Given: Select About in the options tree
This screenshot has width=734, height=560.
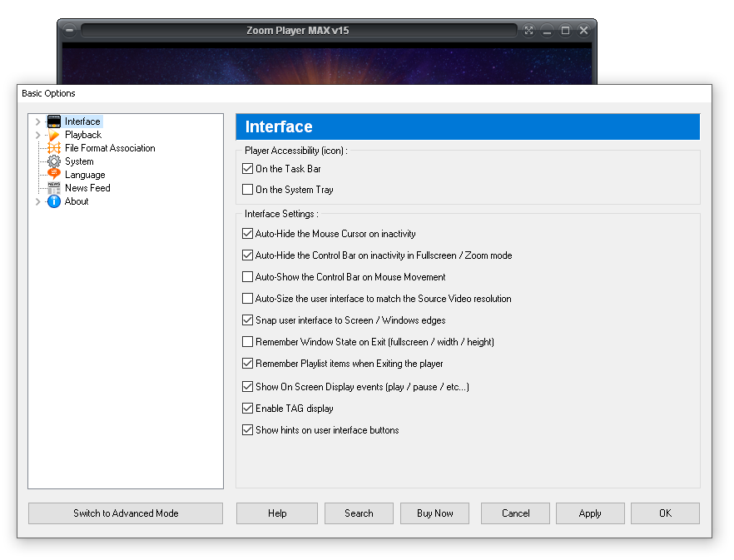Looking at the screenshot, I should pos(77,201).
